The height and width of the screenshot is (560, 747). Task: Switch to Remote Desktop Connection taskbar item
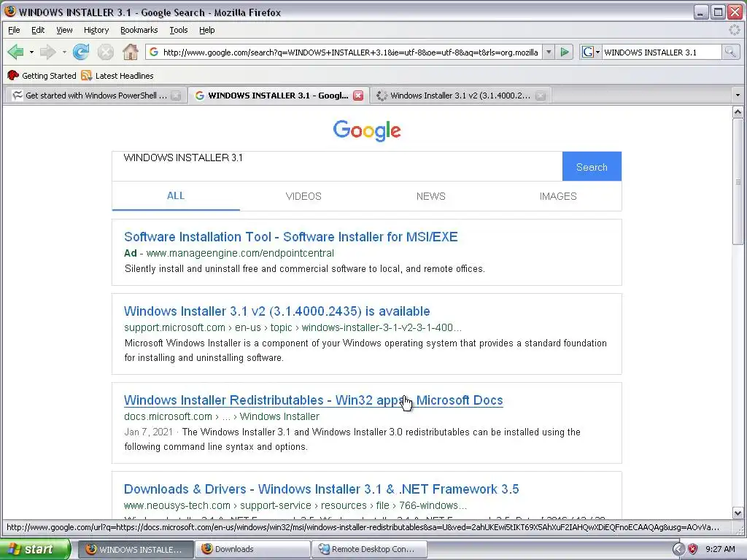(x=368, y=549)
